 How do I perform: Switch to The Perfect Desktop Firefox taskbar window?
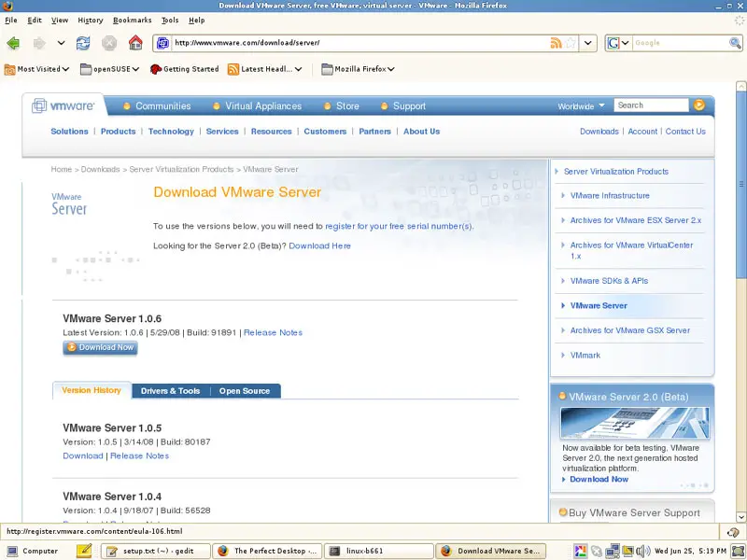(x=267, y=551)
